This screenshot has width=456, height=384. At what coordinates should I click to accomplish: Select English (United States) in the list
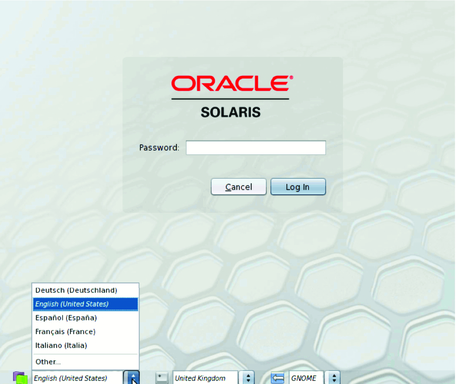[85, 304]
